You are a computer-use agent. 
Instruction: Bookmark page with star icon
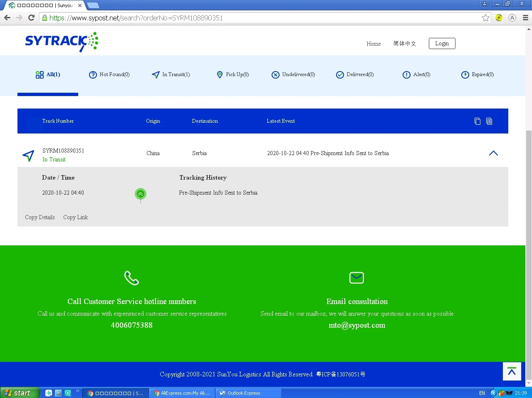click(x=485, y=17)
